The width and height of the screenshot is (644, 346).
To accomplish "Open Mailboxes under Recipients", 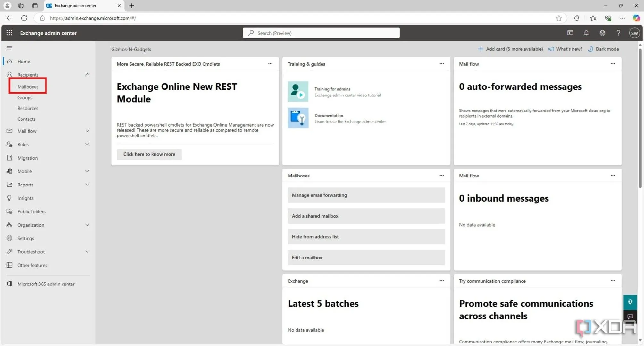I will [28, 87].
